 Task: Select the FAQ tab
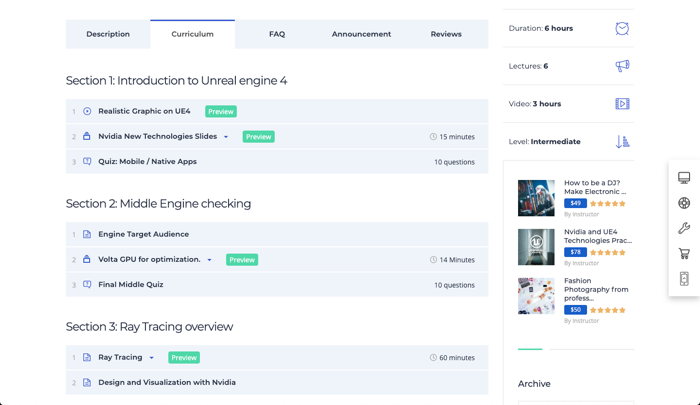(x=277, y=34)
